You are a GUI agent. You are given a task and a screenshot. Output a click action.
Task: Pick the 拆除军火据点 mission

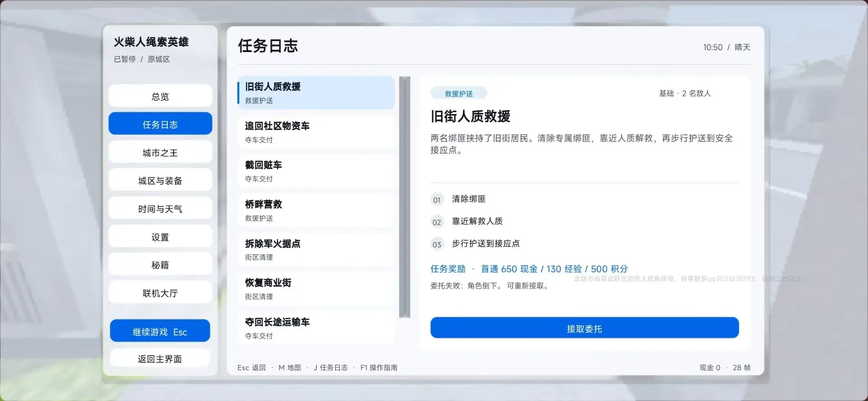coord(316,250)
